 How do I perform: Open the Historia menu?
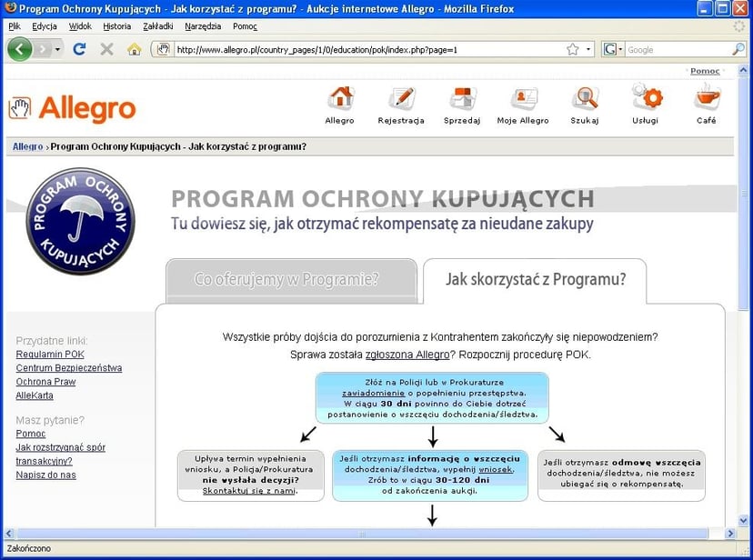116,26
